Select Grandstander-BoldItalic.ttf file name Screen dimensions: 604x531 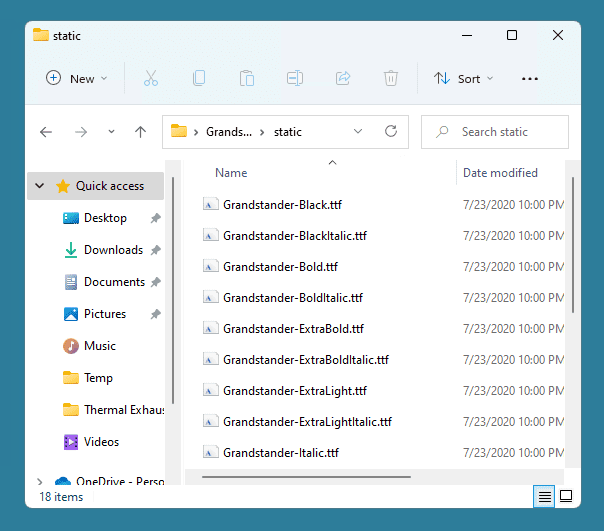tap(293, 297)
